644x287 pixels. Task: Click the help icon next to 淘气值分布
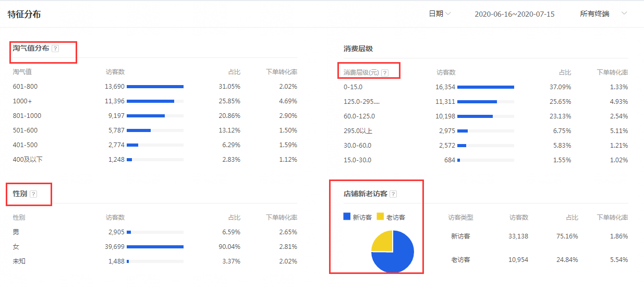55,49
